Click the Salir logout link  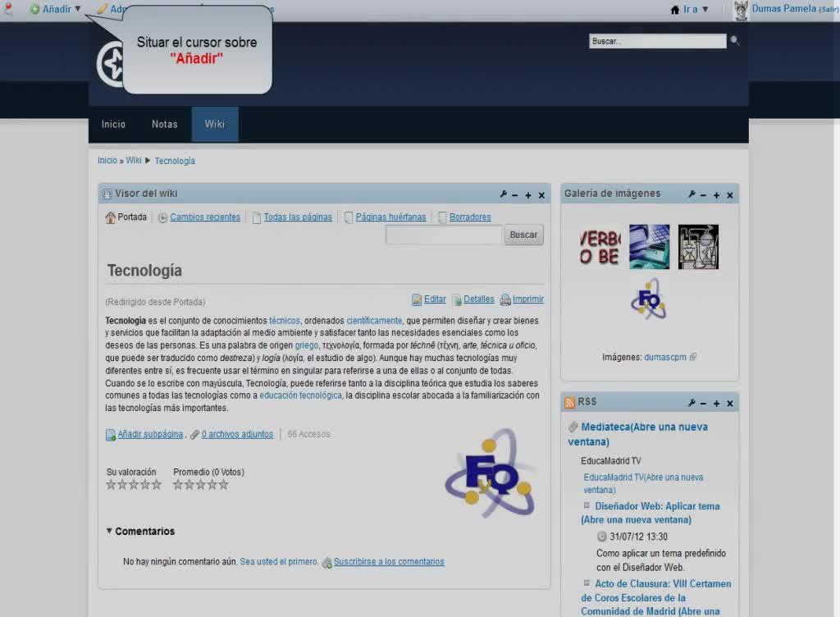click(x=829, y=10)
